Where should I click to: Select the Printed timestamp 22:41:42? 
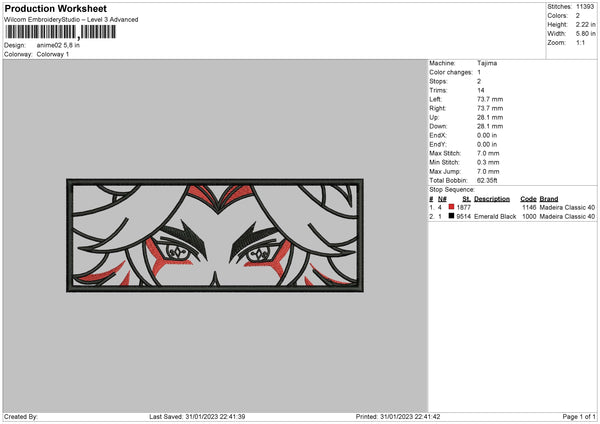coord(427,417)
